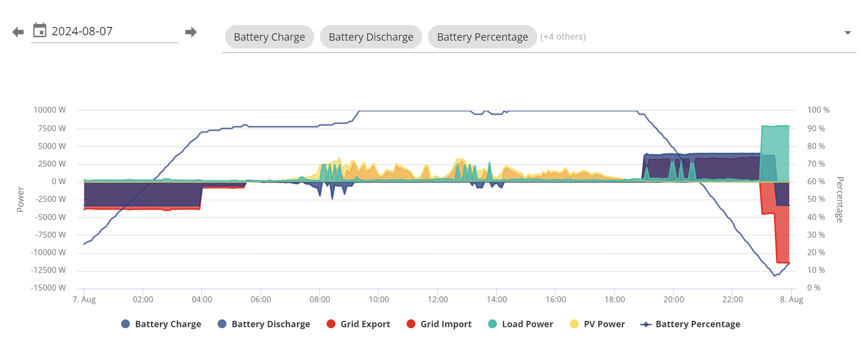Click the 100 % percentage axis label
The image size is (868, 362).
(818, 110)
